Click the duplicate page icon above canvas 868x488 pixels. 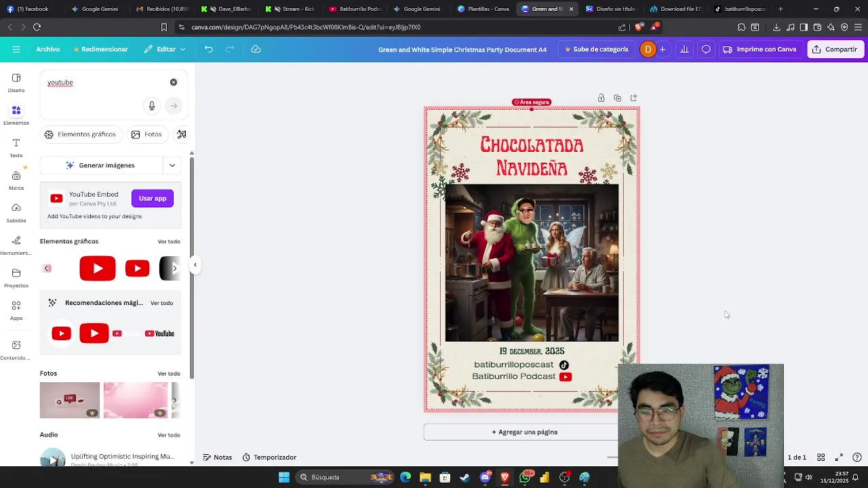click(617, 98)
